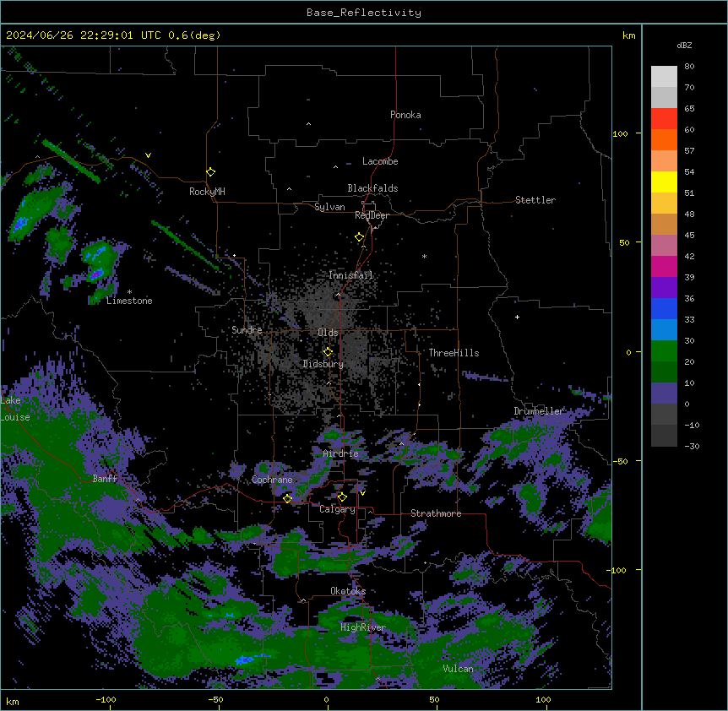728x711 pixels.
Task: Click the magenta 39-42 dBZ legend swatch
Action: click(x=664, y=266)
